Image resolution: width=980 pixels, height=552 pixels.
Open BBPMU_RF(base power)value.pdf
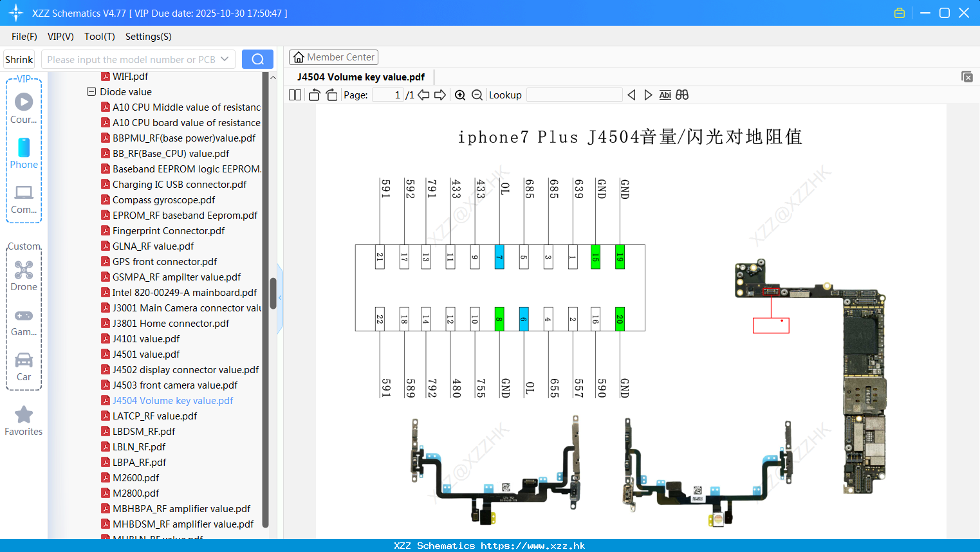pos(178,138)
